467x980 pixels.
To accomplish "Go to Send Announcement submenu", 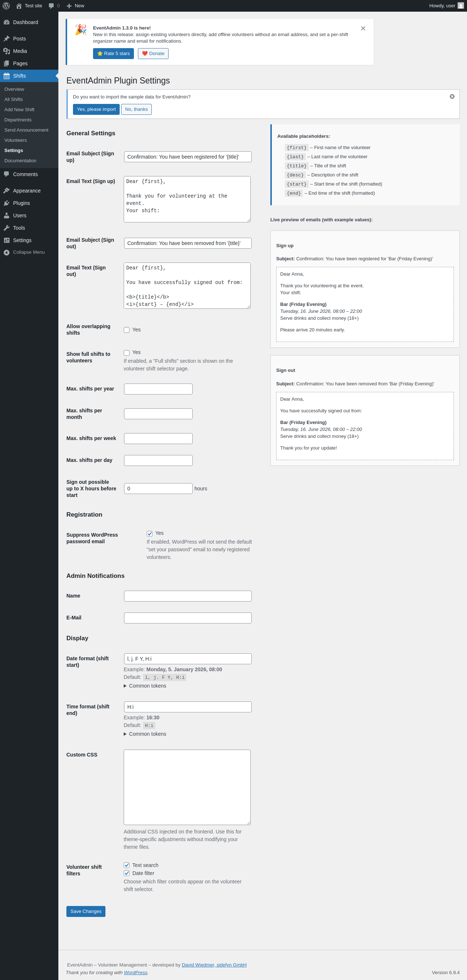I will [x=26, y=130].
